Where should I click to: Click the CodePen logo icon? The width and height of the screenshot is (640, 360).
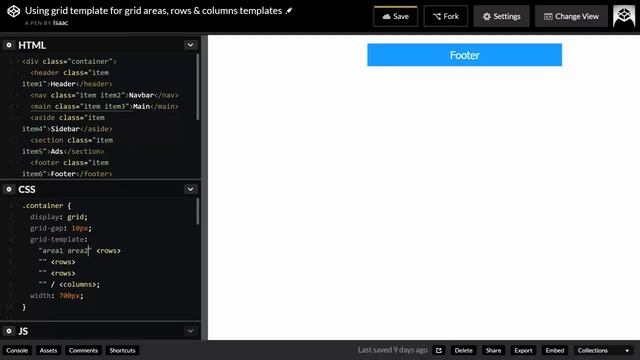pyautogui.click(x=13, y=11)
